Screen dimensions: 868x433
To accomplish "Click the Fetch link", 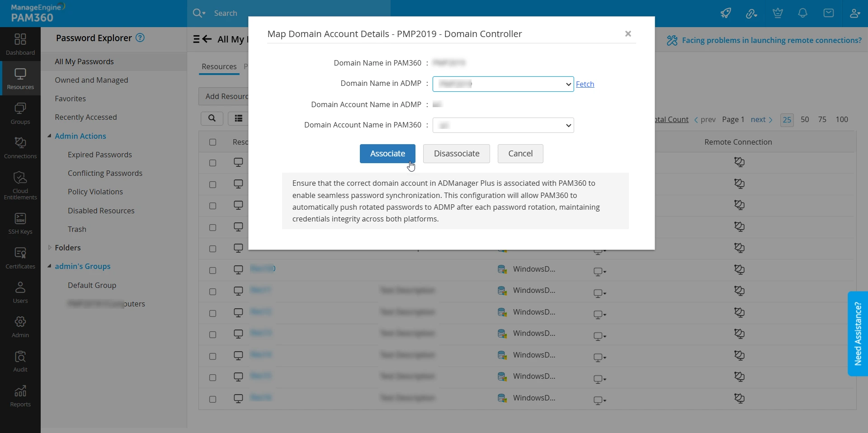I will tap(585, 84).
